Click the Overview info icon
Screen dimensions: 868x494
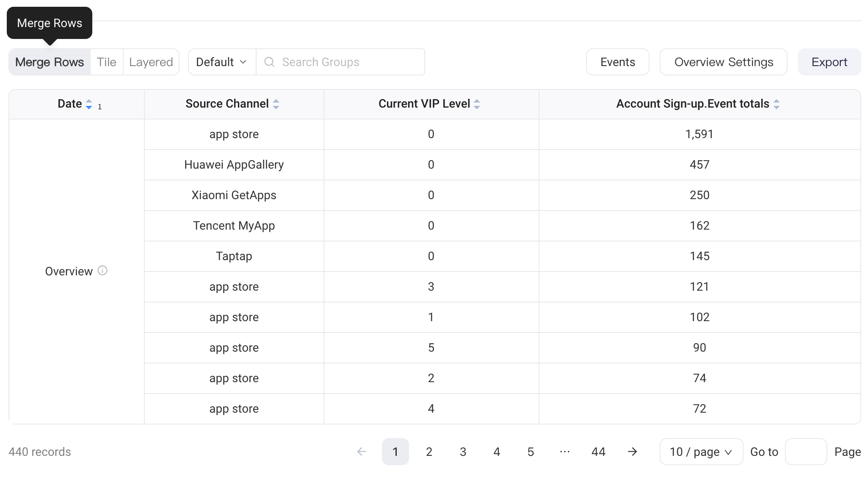(102, 270)
